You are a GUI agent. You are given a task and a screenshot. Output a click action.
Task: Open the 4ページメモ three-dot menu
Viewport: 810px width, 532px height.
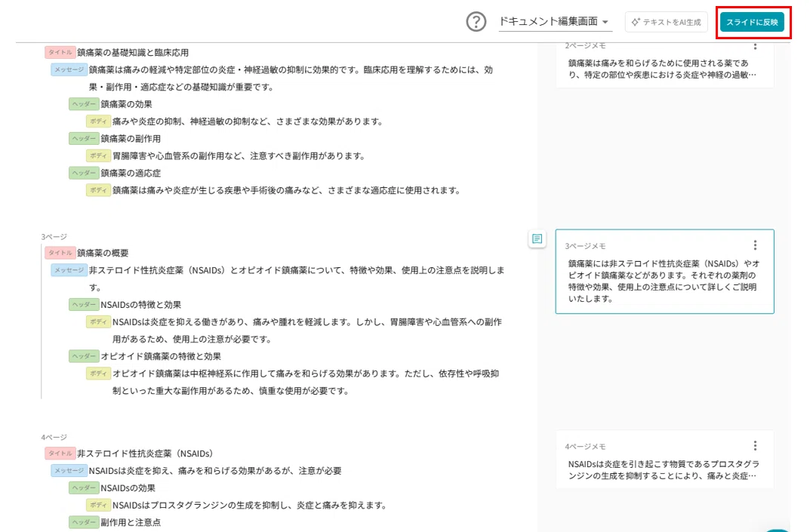(x=755, y=445)
